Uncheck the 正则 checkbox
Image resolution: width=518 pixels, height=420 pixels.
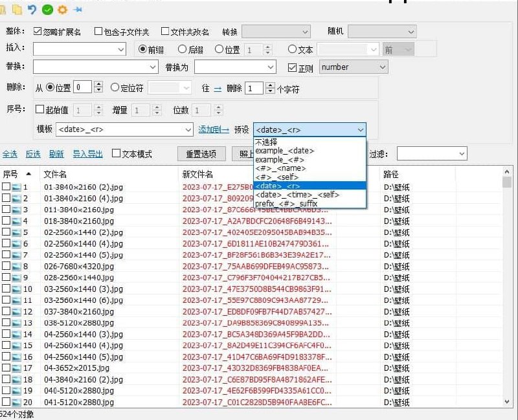point(293,67)
